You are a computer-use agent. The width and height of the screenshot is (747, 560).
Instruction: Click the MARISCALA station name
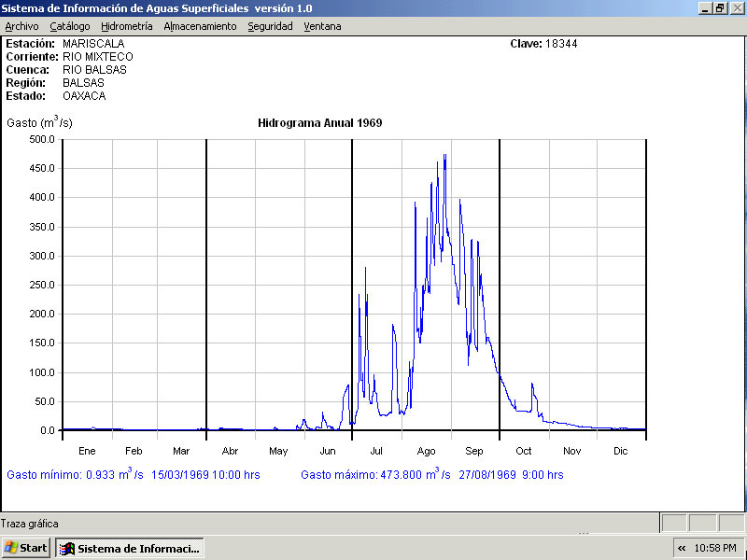pyautogui.click(x=93, y=44)
